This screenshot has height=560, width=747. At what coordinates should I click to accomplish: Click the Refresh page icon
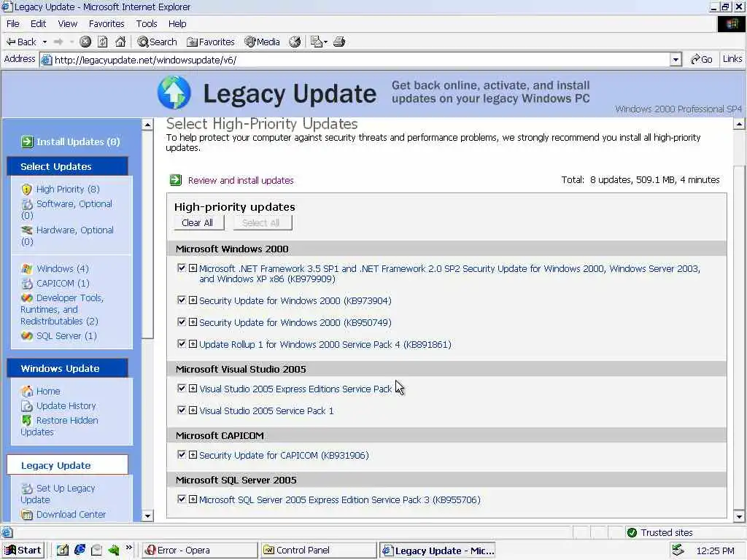[x=102, y=42]
